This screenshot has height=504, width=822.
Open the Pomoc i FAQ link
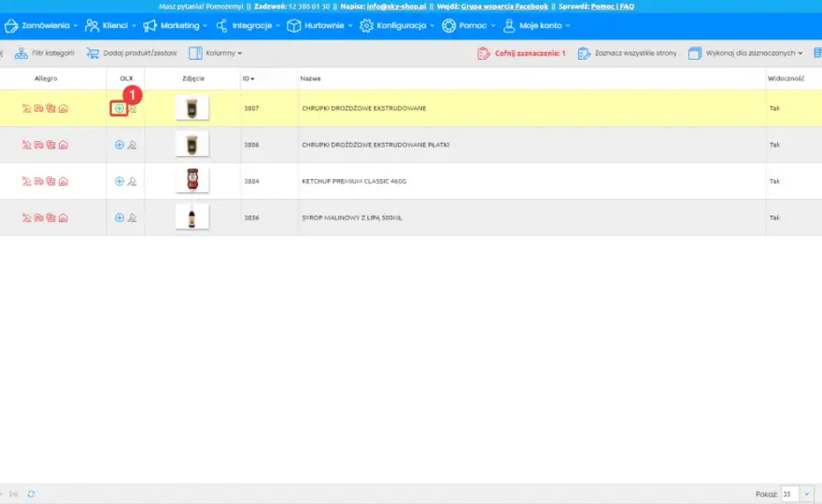(x=613, y=7)
